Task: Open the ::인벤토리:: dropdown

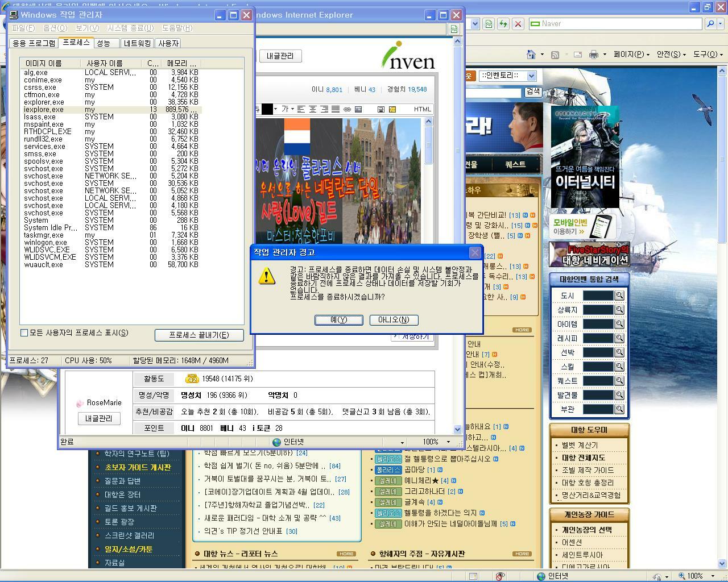Action: 531,76
